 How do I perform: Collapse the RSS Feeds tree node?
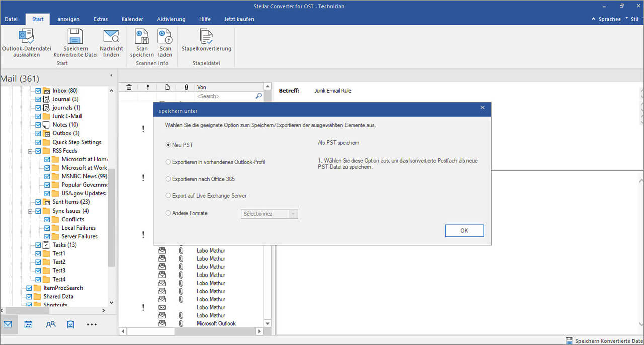(x=30, y=151)
